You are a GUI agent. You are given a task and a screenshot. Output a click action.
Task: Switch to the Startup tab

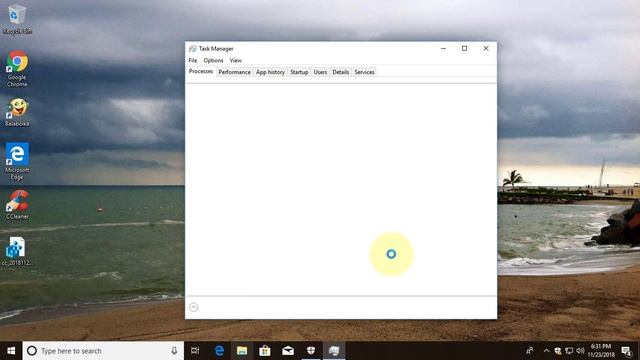tap(299, 72)
